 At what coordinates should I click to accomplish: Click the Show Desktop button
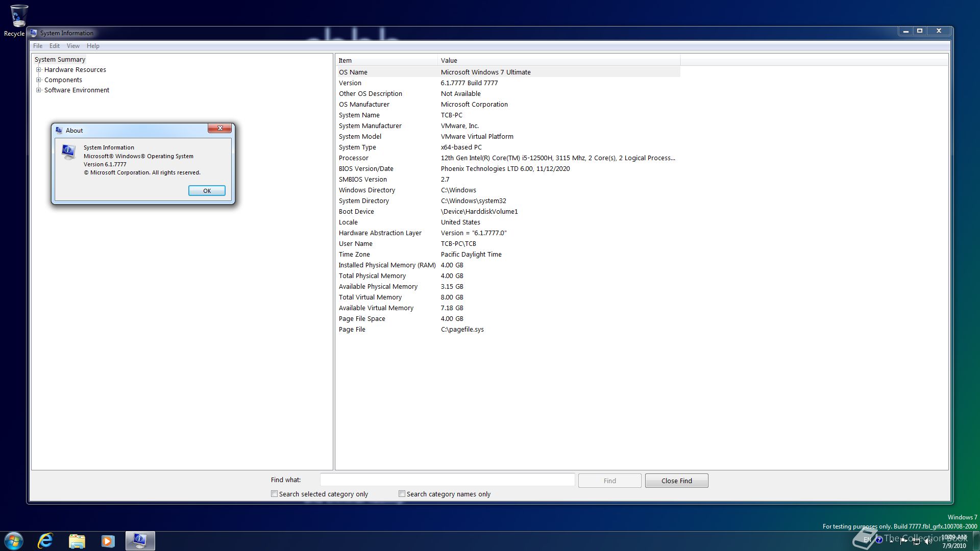tap(976, 541)
